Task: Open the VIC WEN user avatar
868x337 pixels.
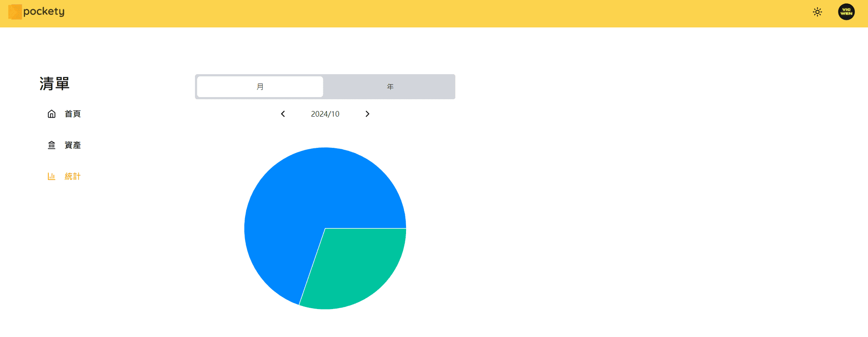Action: 846,12
